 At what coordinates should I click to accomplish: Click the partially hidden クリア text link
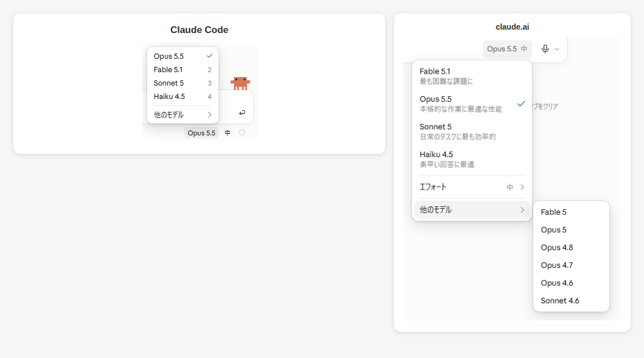tap(546, 106)
